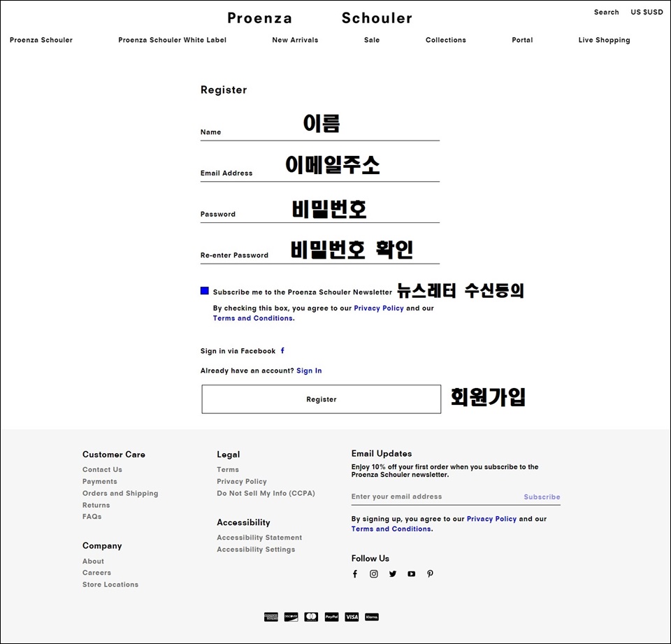Open Privacy Policy in the Email Updates section
The height and width of the screenshot is (644, 671).
pyautogui.click(x=491, y=519)
